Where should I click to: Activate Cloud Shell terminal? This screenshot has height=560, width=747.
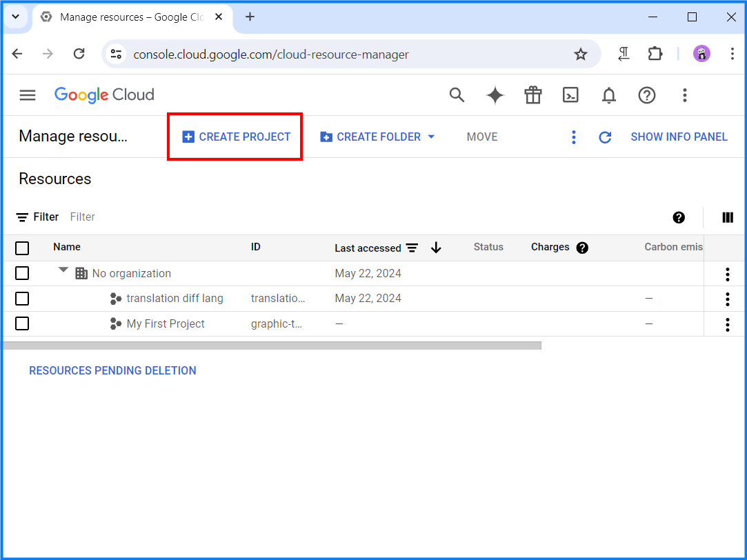pos(570,95)
